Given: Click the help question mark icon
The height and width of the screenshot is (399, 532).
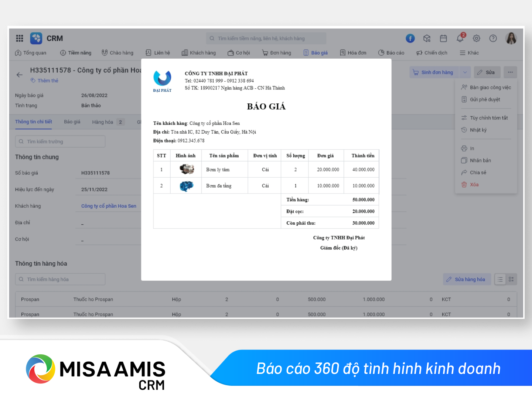Looking at the screenshot, I should [x=493, y=38].
